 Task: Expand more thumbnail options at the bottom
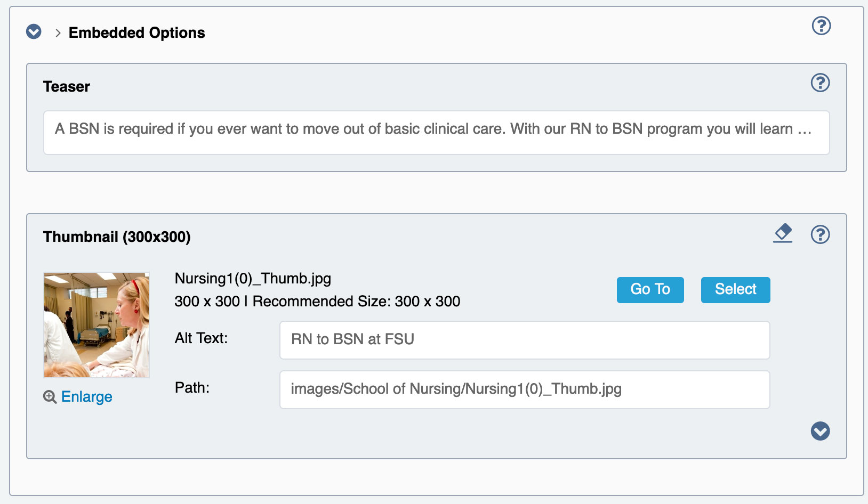[820, 431]
